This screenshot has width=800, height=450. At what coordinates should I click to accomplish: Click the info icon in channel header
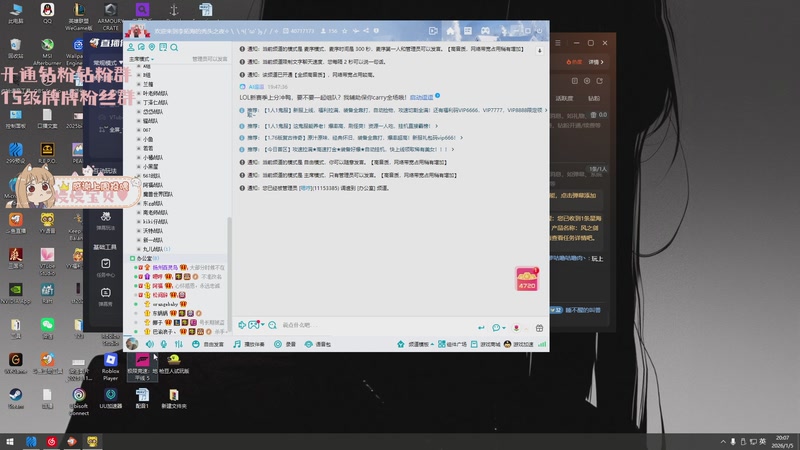pyautogui.click(x=376, y=31)
